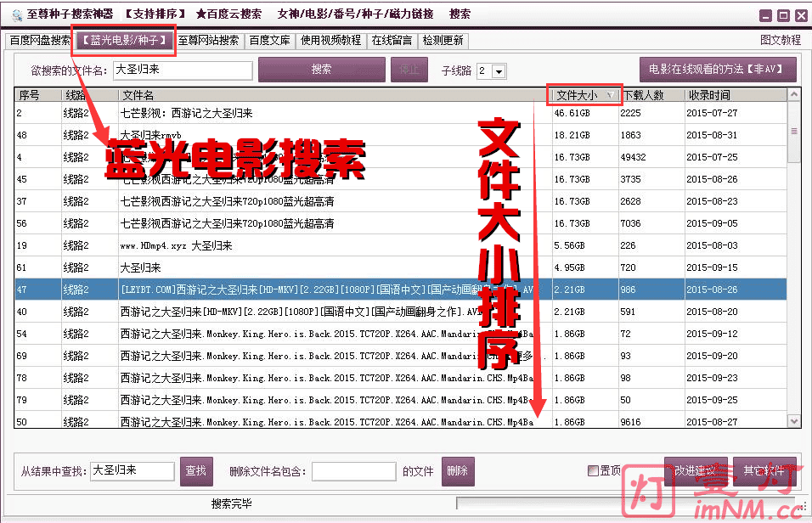The height and width of the screenshot is (523, 812).
Task: Click the 停止 stop button
Action: (409, 70)
